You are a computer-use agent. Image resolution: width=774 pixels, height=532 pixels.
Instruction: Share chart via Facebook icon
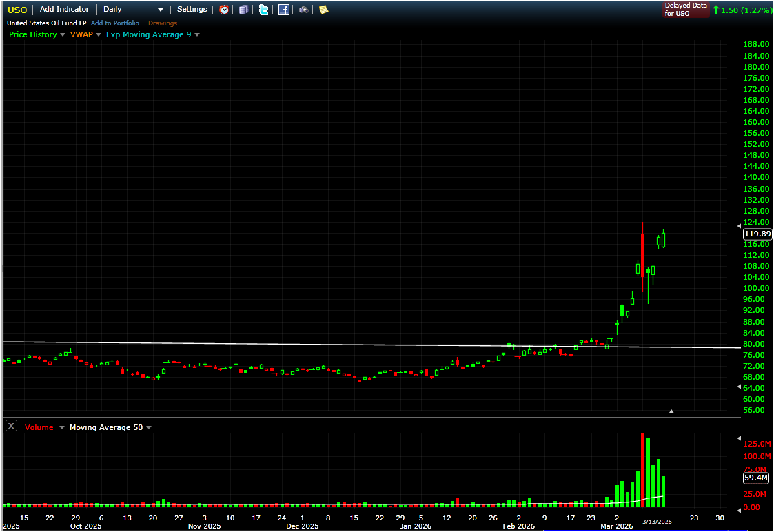point(284,10)
